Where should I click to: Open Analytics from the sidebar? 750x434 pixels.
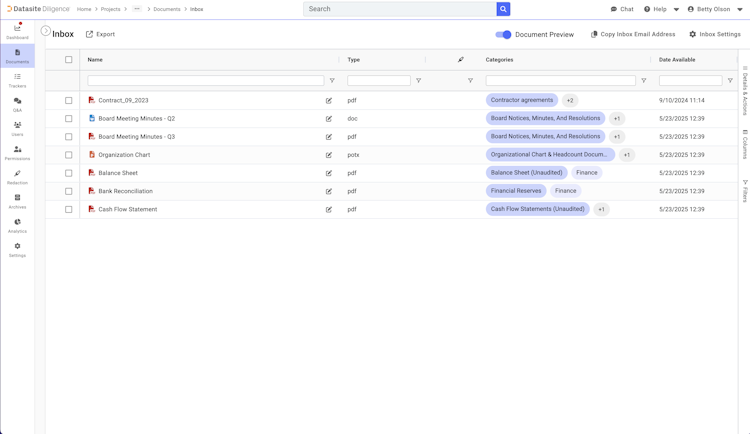[x=17, y=225]
